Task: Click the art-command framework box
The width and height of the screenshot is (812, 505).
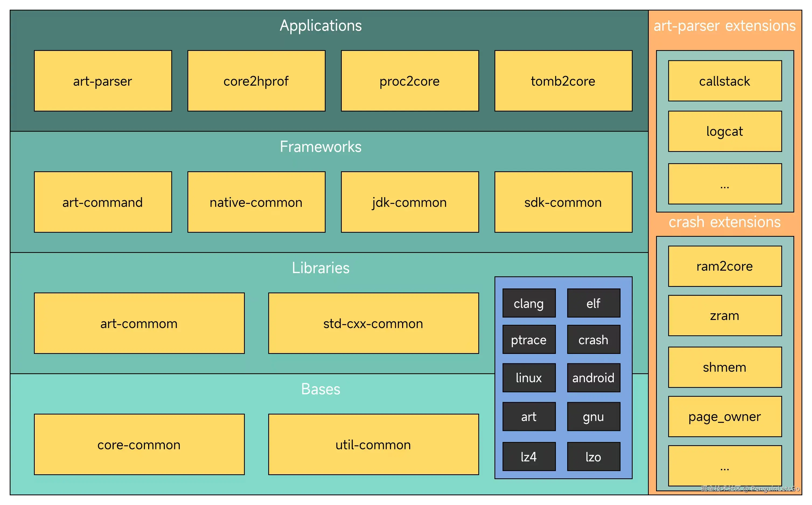Action: click(103, 202)
